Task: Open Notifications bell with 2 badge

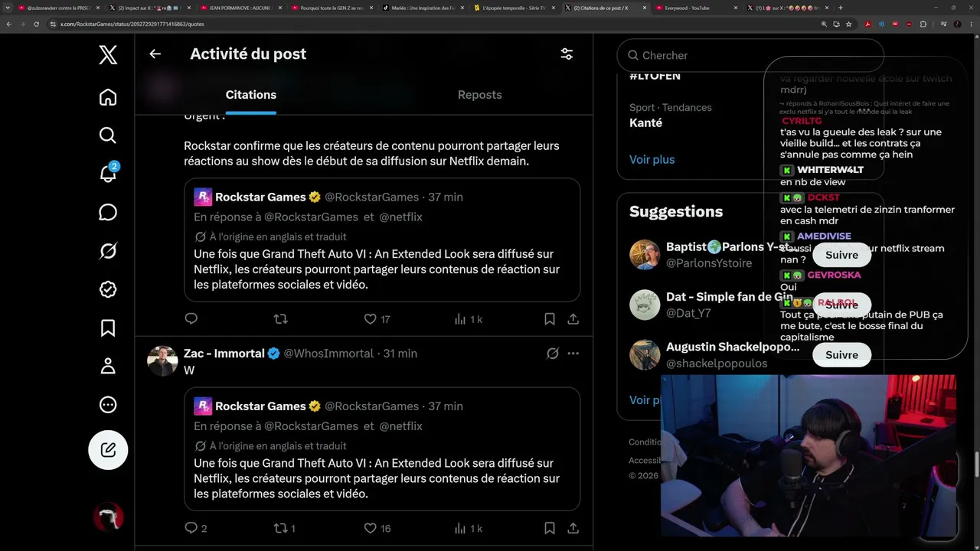Action: click(x=108, y=174)
